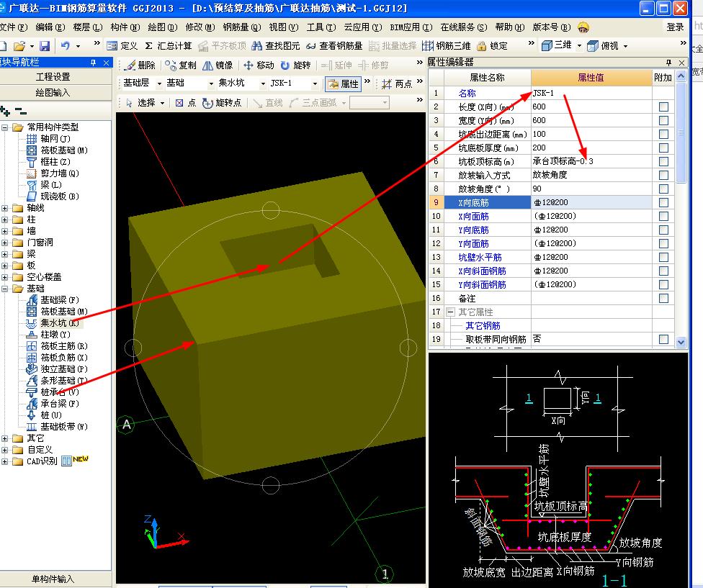Click the Save (floppy disk) icon

(x=45, y=45)
